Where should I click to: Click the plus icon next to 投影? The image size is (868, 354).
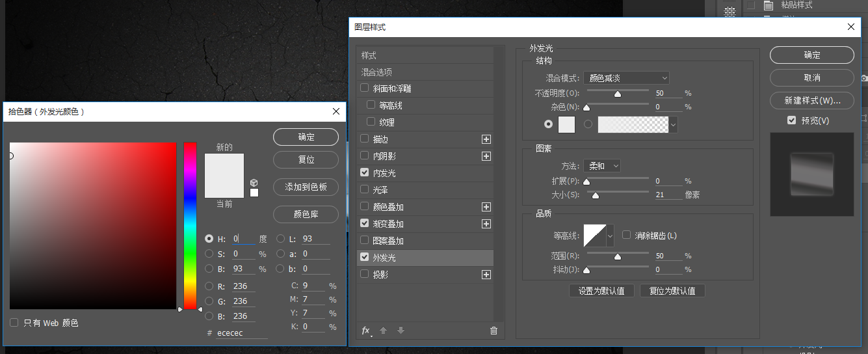[x=486, y=275]
